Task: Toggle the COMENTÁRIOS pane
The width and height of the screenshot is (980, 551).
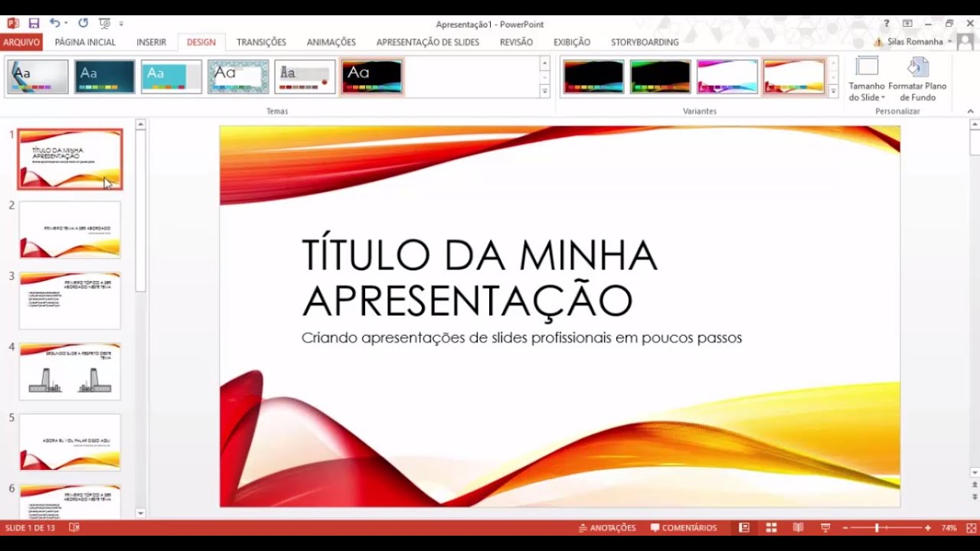Action: pyautogui.click(x=686, y=527)
